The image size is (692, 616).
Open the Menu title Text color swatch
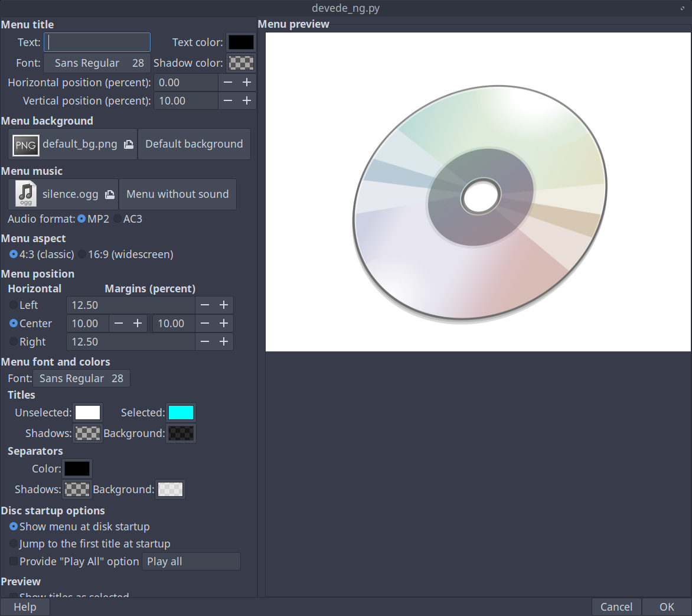click(x=241, y=43)
